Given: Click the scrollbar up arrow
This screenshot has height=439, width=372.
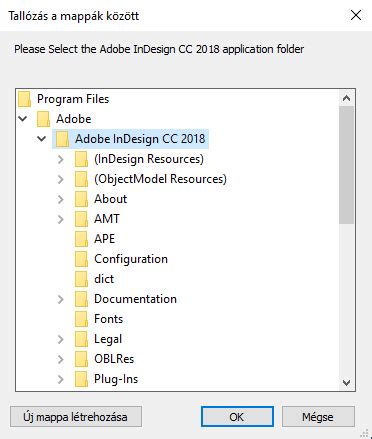Looking at the screenshot, I should tap(347, 98).
